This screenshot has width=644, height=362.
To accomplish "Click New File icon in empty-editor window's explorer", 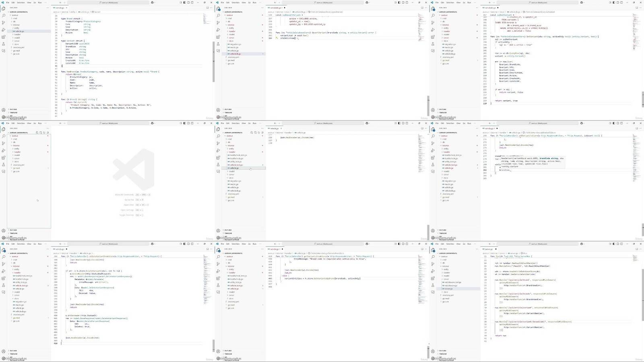I will (x=37, y=132).
